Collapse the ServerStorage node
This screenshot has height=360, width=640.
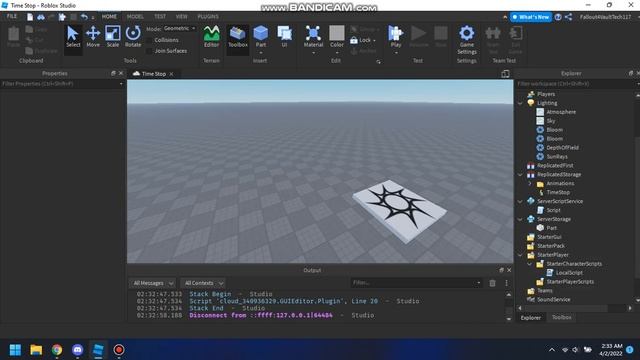point(520,220)
